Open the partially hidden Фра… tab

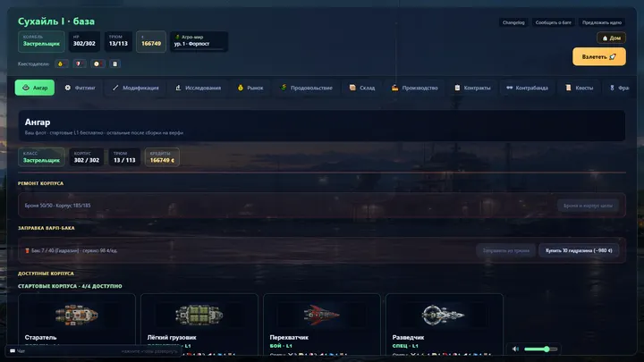pyautogui.click(x=619, y=88)
